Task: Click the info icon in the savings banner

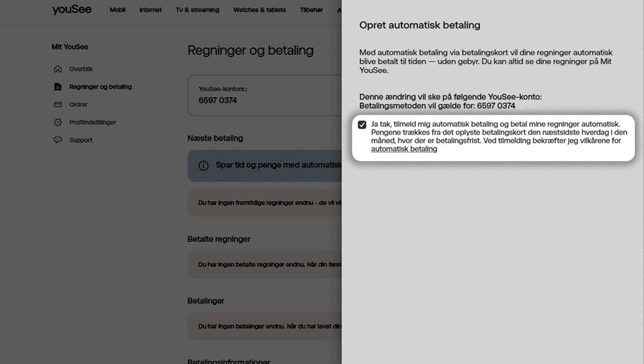Action: click(x=203, y=165)
